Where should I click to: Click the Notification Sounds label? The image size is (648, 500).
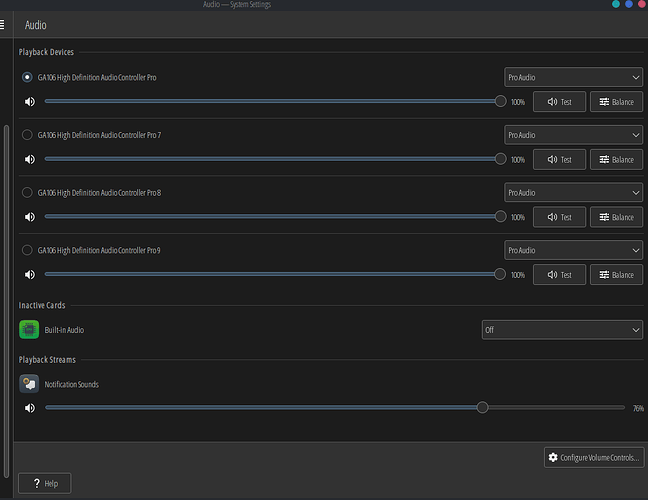[x=71, y=384]
